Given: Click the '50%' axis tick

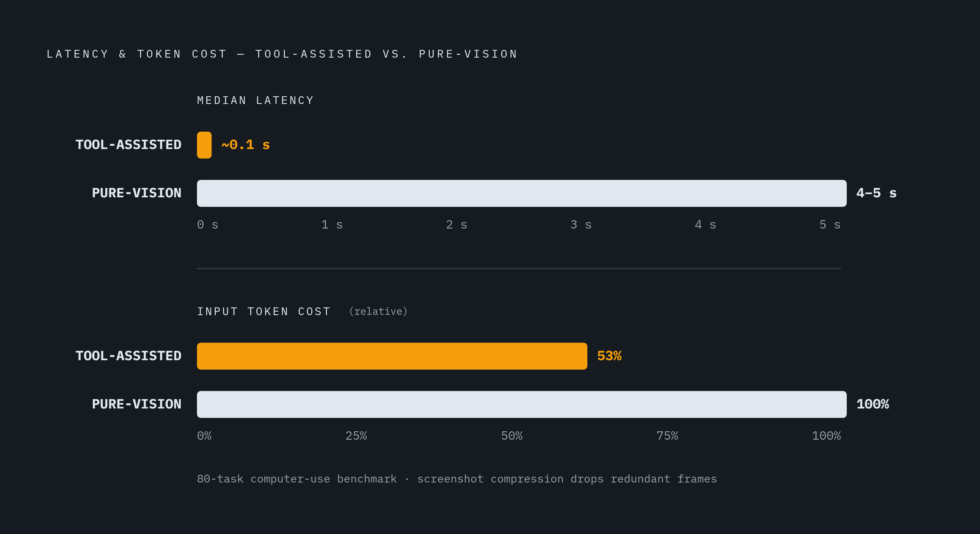Looking at the screenshot, I should coord(512,436).
